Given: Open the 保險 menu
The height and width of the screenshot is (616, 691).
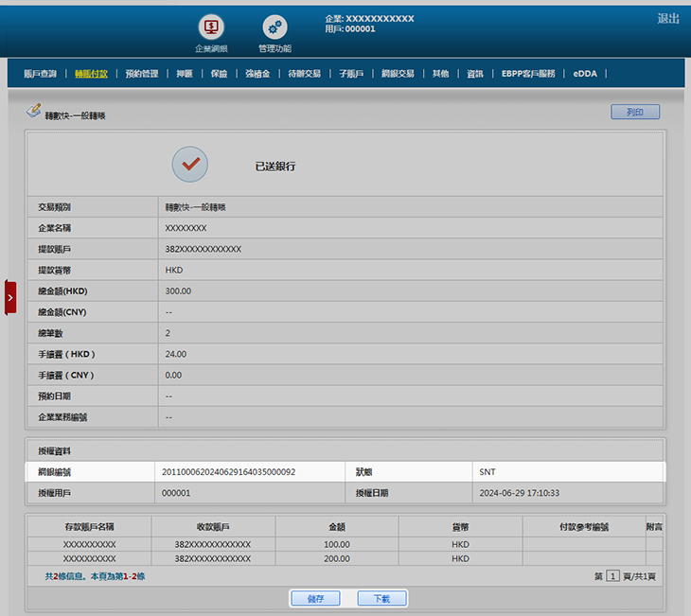Looking at the screenshot, I should [x=219, y=73].
